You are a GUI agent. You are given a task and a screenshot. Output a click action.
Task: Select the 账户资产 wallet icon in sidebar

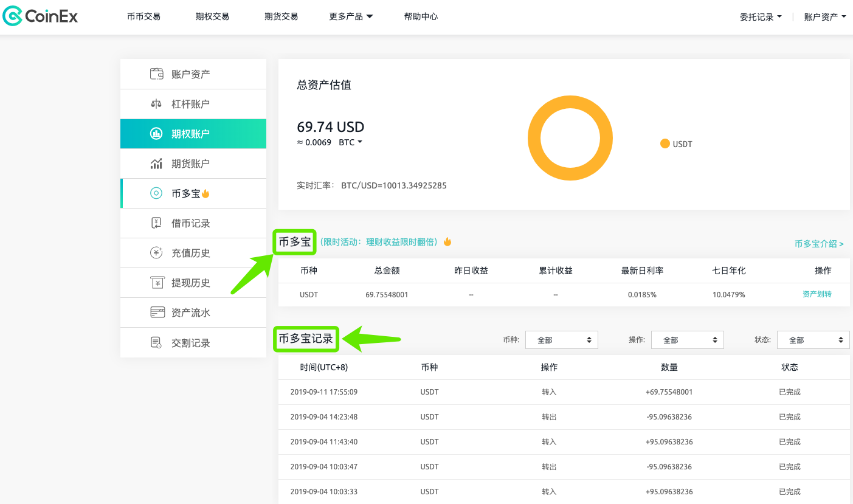[x=157, y=74]
